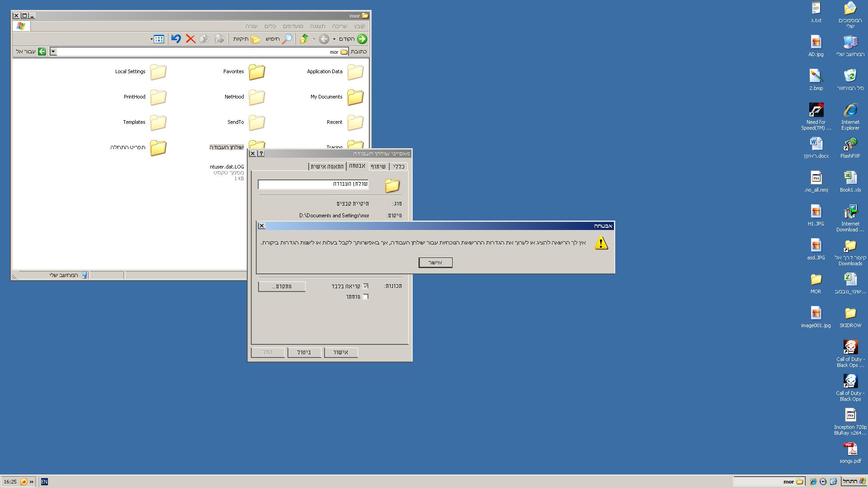This screenshot has width=868, height=488.
Task: Select the songs.pdf desktop file
Action: coord(850,453)
